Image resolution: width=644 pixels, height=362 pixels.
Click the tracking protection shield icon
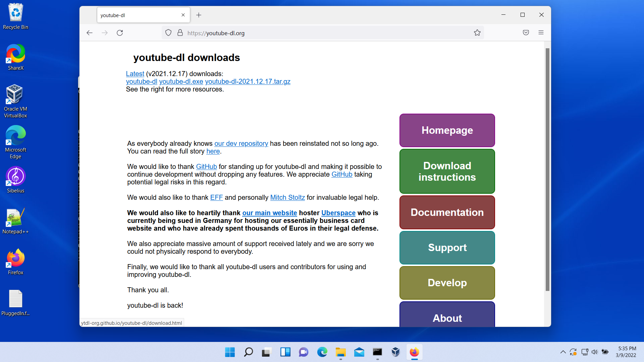pos(168,33)
